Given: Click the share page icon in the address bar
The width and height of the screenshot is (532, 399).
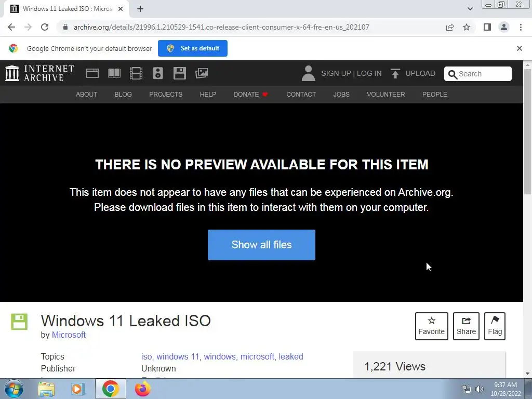Looking at the screenshot, I should coord(450,27).
